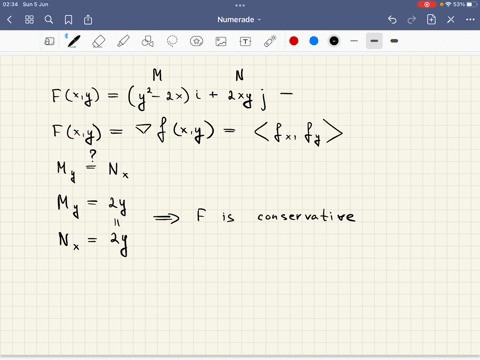Viewport: 480px width, 360px height.
Task: Select the thinnest stroke width
Action: coord(354,41)
